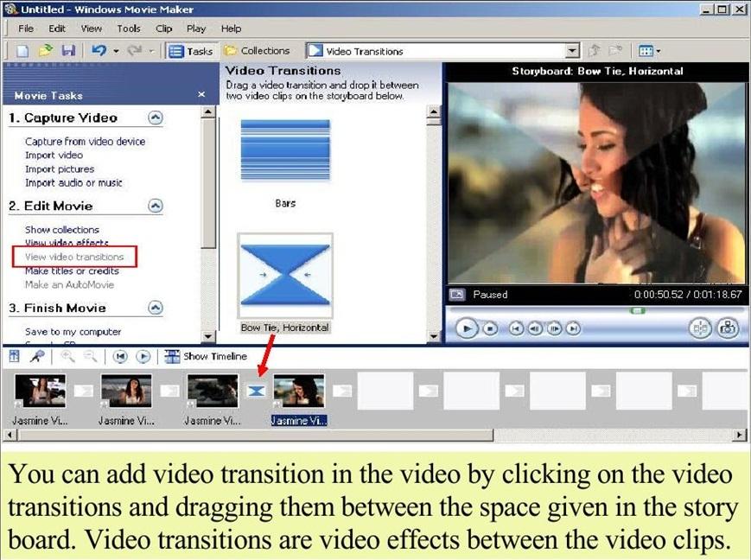This screenshot has height=560, width=751.
Task: Click transitions list scrollbar down arrow
Action: coord(434,336)
